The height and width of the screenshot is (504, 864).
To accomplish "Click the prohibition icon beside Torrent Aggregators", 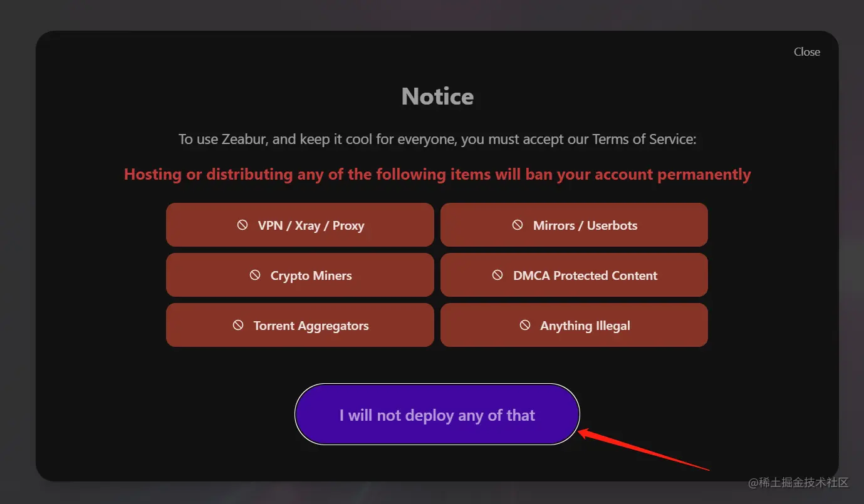I will [x=238, y=325].
